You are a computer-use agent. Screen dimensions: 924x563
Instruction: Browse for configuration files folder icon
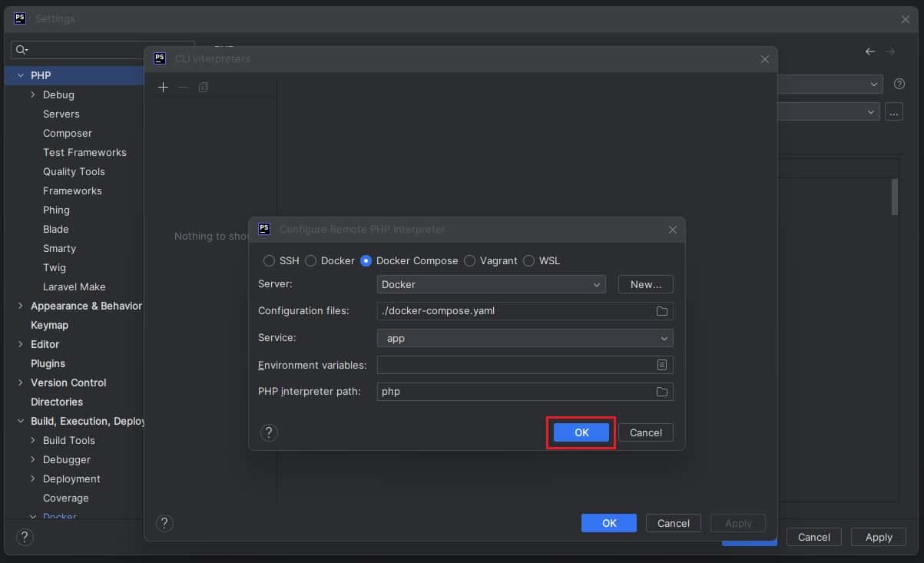click(661, 311)
